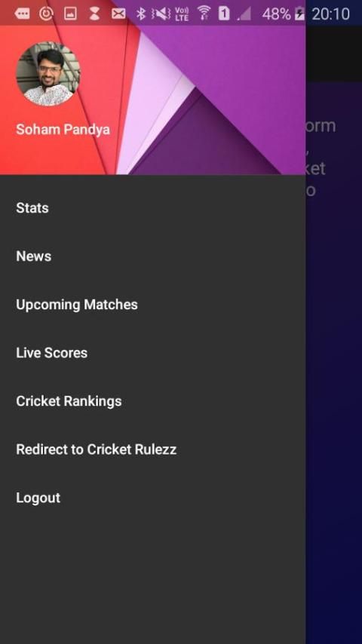
Task: Tap the clock showing 20:10
Action: [x=331, y=14]
